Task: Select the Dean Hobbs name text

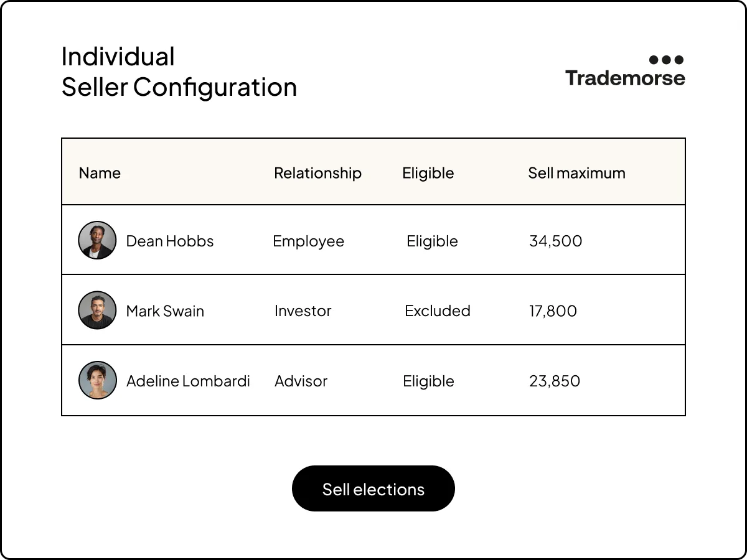Action: 170,241
